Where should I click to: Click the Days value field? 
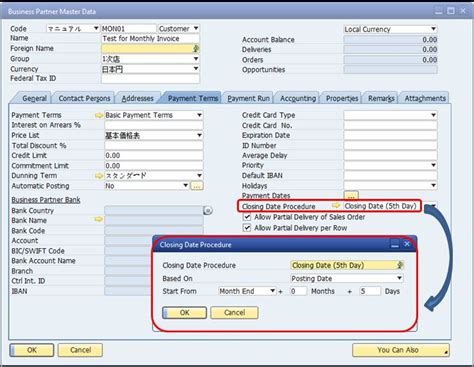point(370,291)
